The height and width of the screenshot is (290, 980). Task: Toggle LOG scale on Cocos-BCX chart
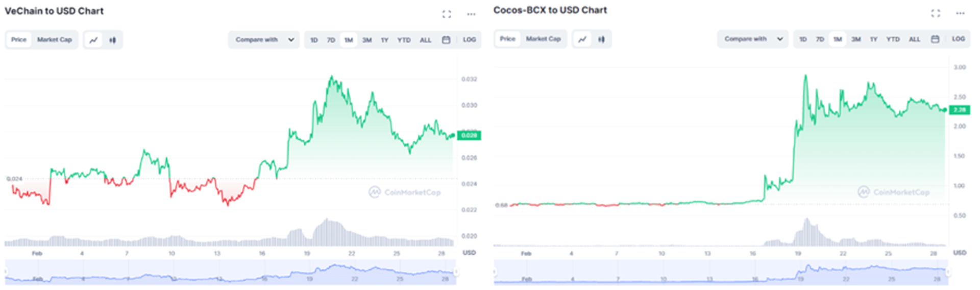tap(958, 39)
